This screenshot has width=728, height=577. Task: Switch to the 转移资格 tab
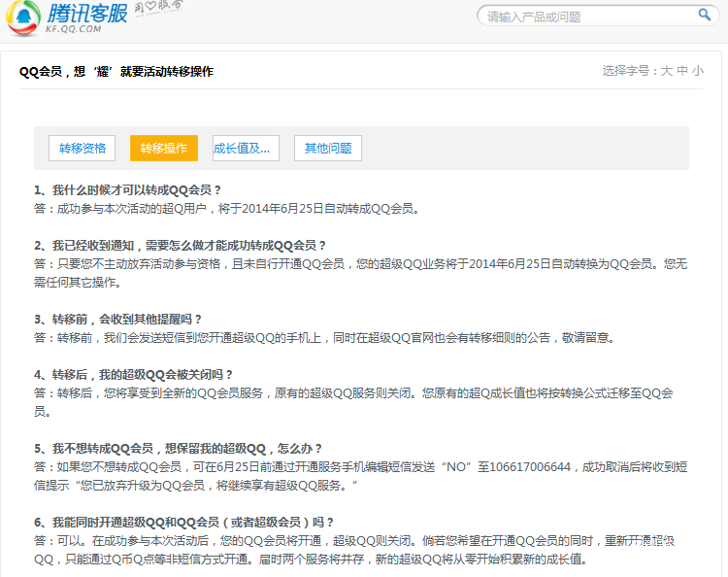[x=83, y=149]
